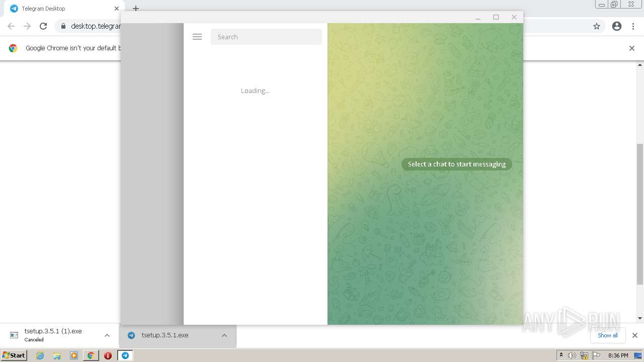Show all downloads
This screenshot has width=644, height=362.
(x=608, y=335)
